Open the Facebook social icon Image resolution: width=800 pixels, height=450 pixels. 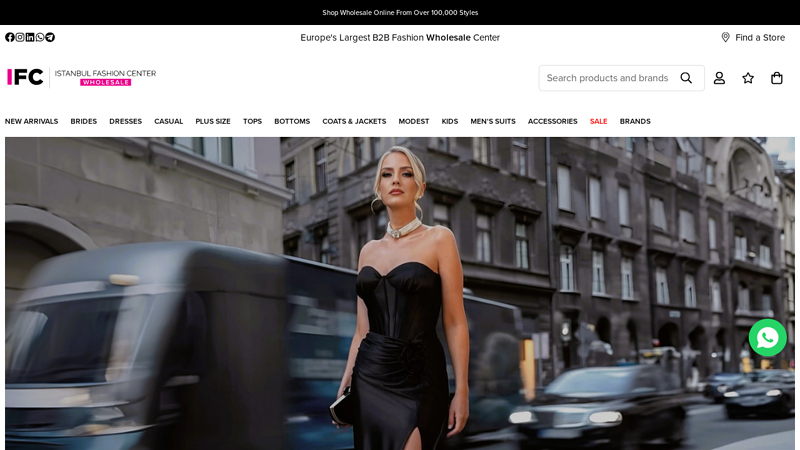[10, 37]
